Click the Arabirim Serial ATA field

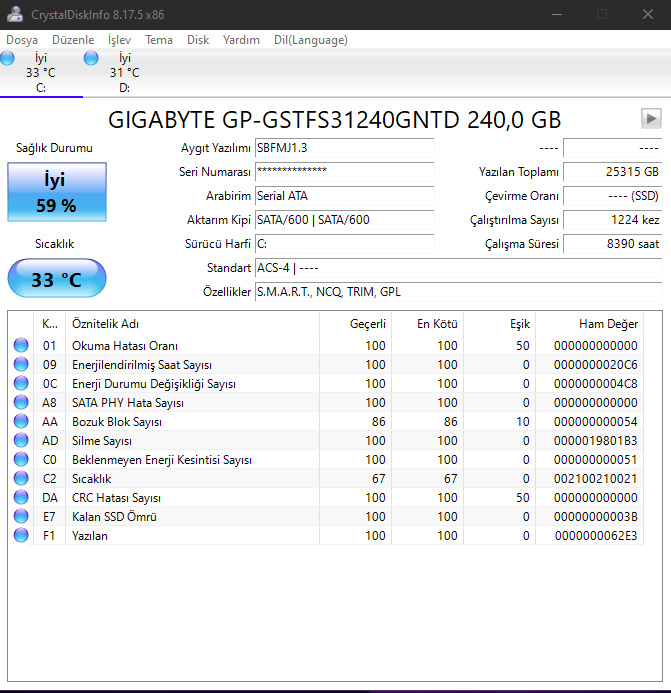(344, 196)
